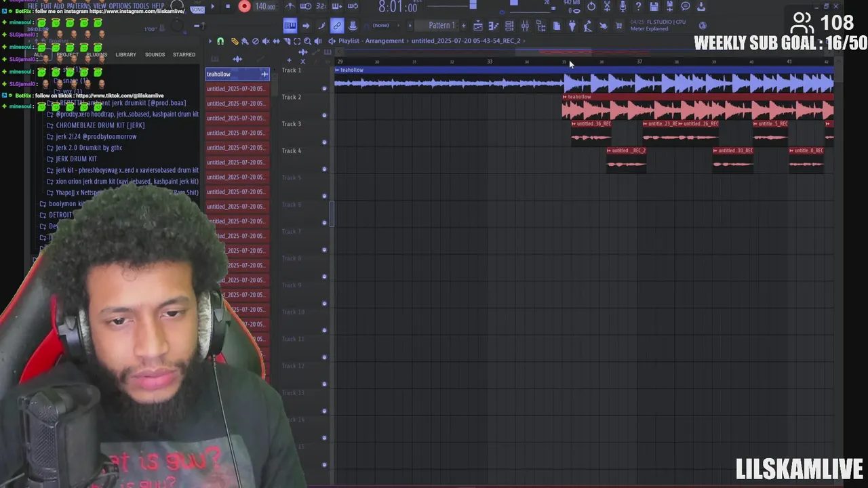
Task: Toggle the playlist magnet snap icon
Action: click(x=220, y=41)
